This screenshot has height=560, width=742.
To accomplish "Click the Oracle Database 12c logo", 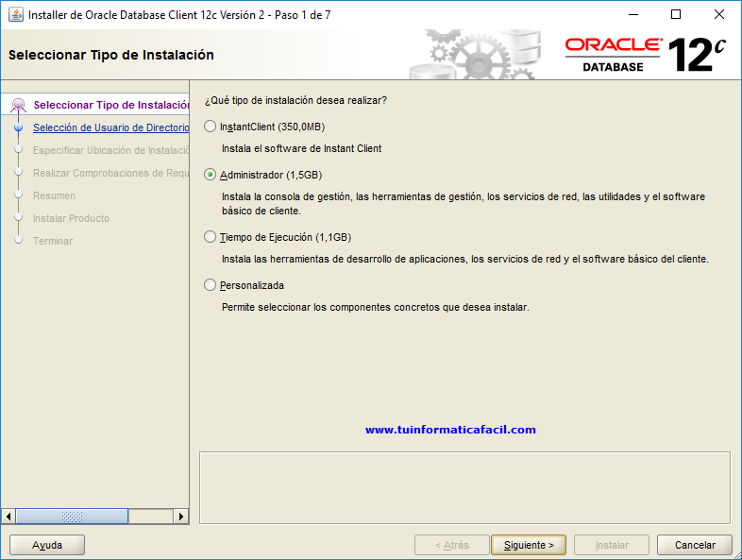I will click(x=646, y=55).
